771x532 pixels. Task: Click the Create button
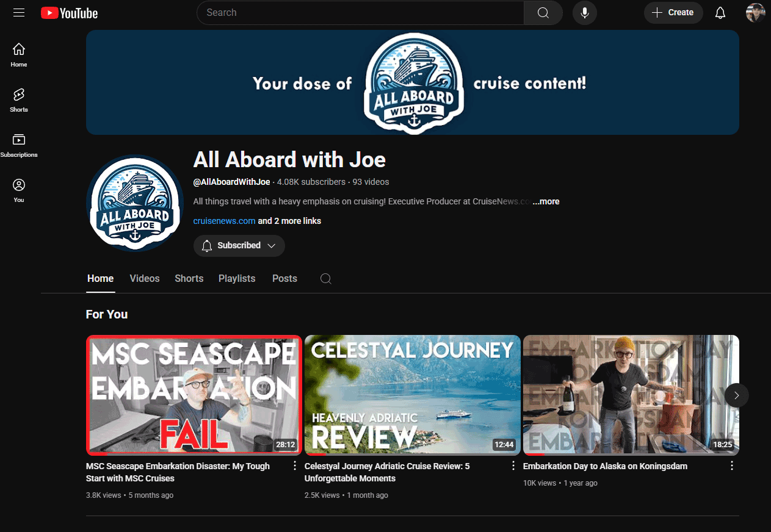pyautogui.click(x=673, y=12)
